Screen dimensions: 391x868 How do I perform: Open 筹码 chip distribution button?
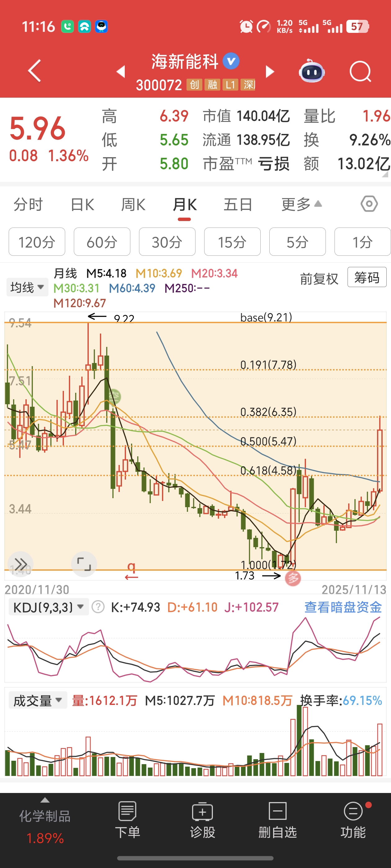click(x=367, y=277)
